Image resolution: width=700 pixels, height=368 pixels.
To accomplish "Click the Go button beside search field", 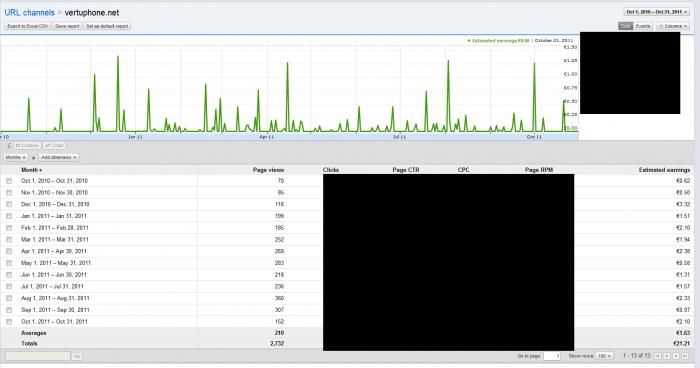I will [x=77, y=356].
